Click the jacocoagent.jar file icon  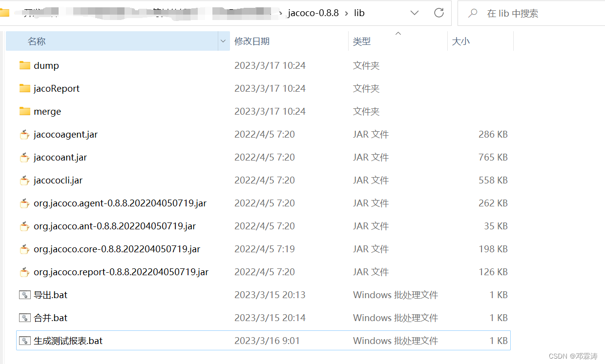click(x=25, y=134)
